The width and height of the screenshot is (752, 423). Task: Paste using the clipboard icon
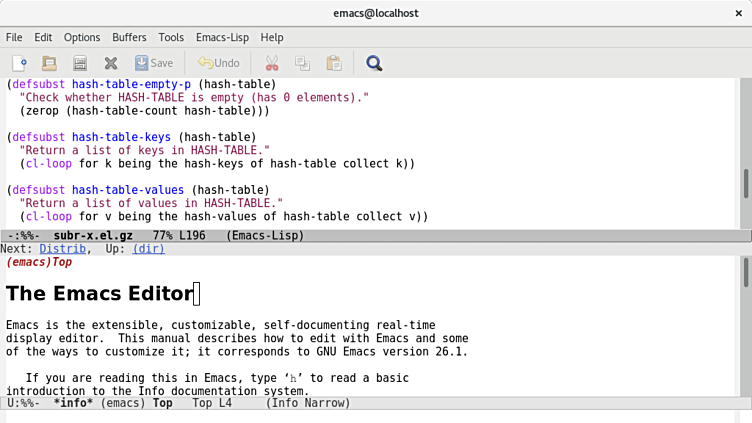pyautogui.click(x=333, y=63)
